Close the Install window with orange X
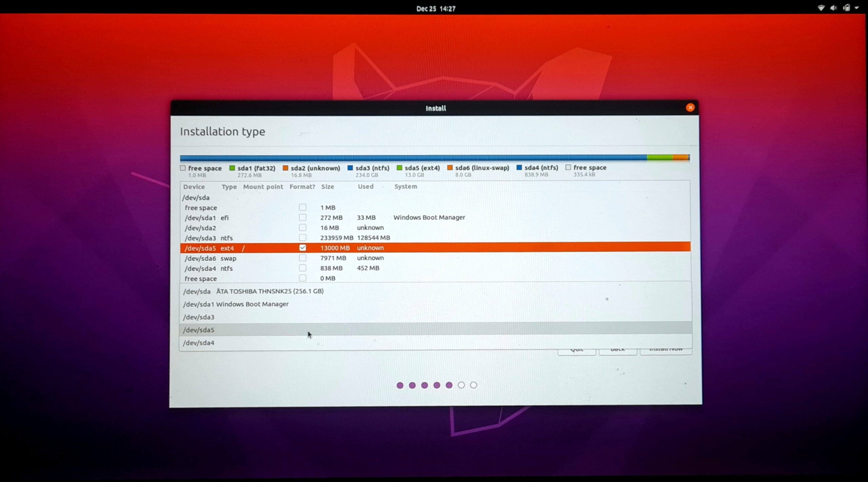Screen dimensions: 868x482 click(x=690, y=108)
